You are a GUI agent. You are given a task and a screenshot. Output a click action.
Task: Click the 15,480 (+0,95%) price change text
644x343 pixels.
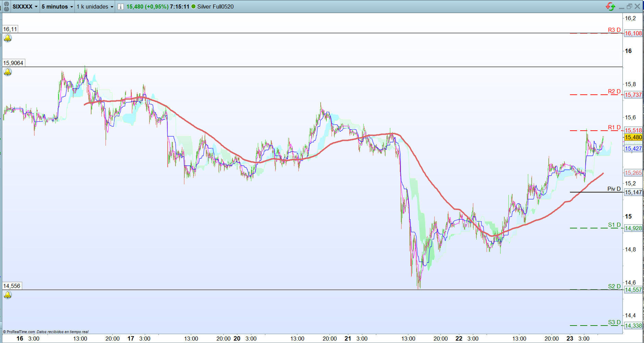pos(147,7)
